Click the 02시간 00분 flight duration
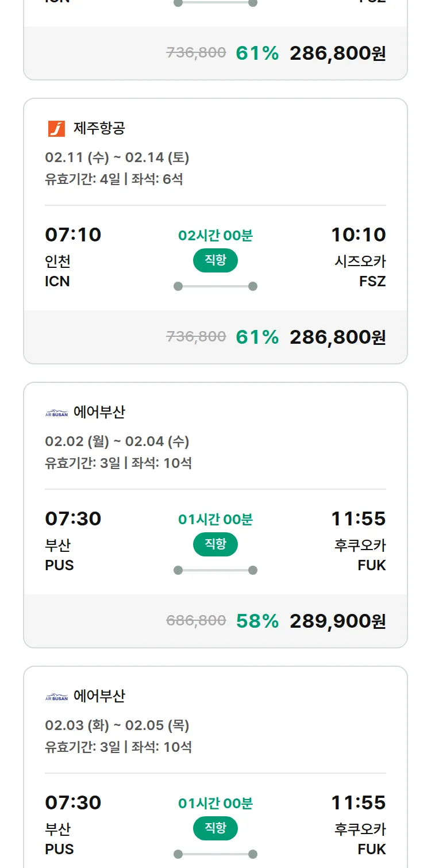 pos(215,235)
